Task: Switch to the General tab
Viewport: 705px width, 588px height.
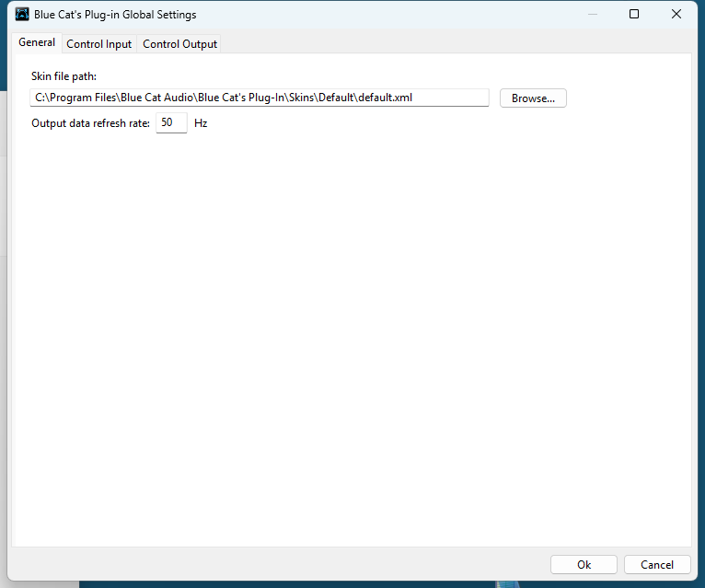Action: tap(37, 42)
